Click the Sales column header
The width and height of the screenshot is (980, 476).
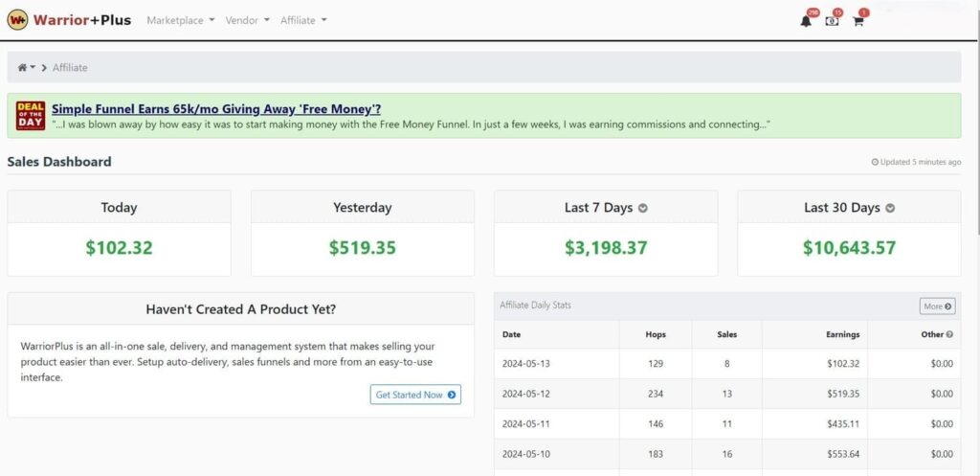(727, 334)
